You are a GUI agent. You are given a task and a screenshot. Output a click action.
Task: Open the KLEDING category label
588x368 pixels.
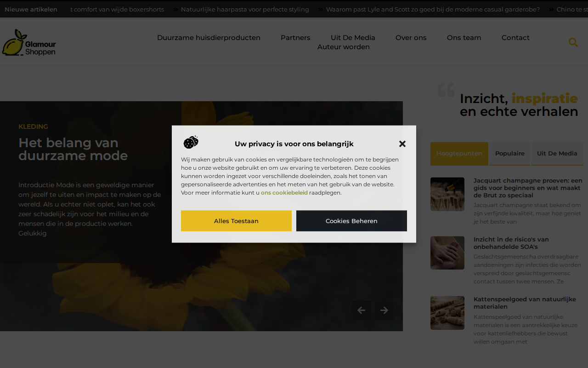pyautogui.click(x=33, y=126)
